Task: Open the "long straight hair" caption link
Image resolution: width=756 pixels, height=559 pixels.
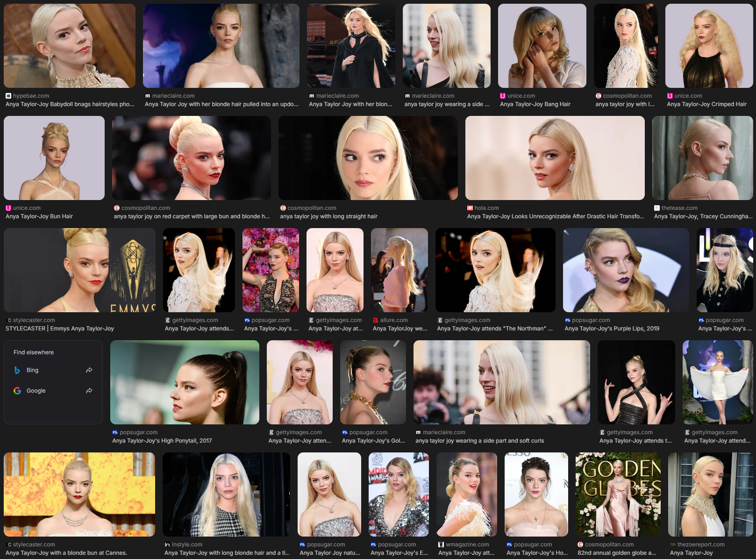Action: (x=328, y=216)
